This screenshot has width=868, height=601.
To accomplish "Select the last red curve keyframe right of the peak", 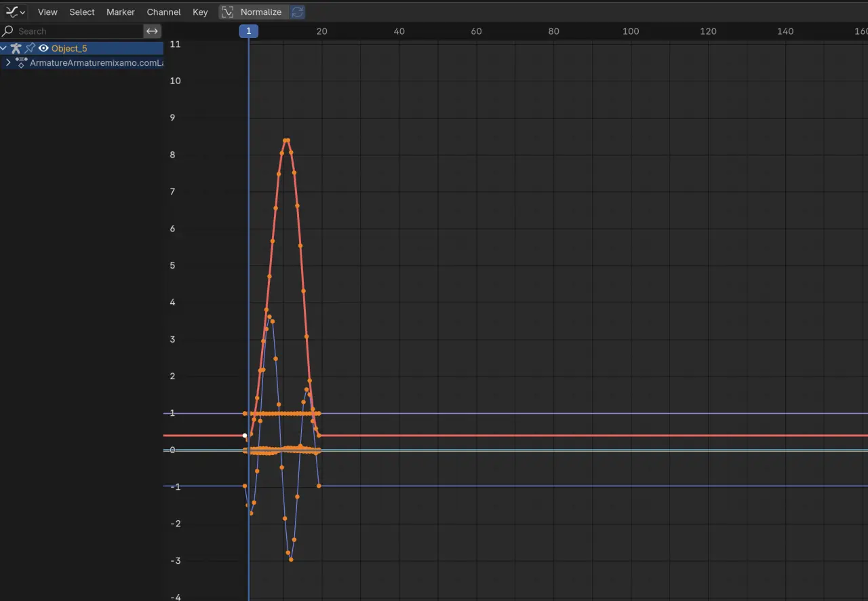I will click(x=319, y=435).
